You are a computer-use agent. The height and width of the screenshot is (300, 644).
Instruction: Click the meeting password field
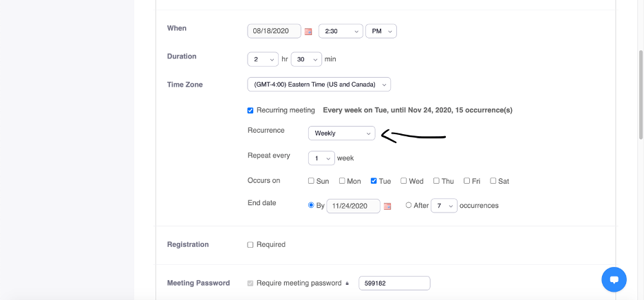[x=394, y=283]
